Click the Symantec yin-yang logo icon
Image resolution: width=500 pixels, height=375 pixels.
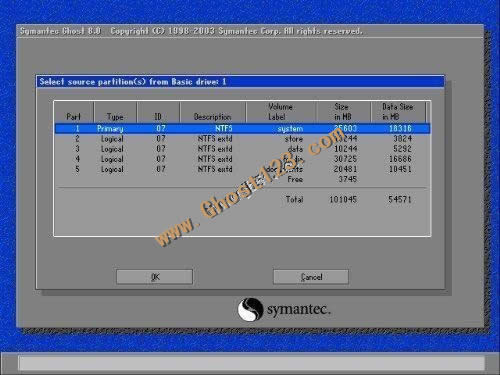250,309
